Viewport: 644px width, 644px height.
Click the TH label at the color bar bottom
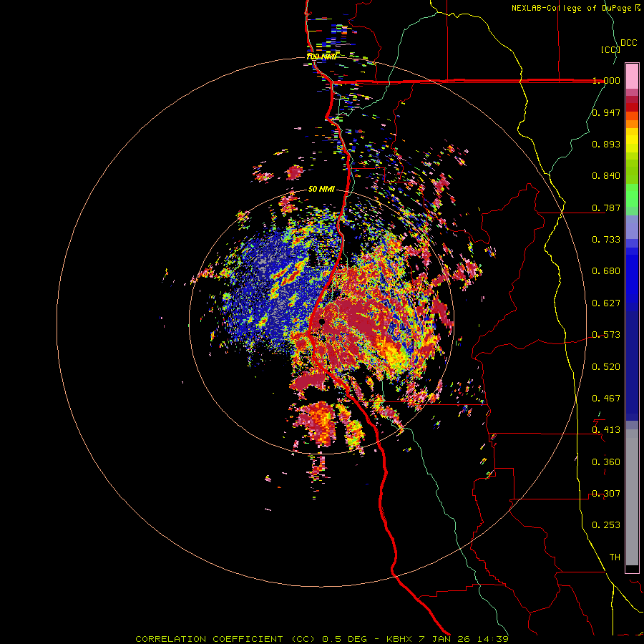pyautogui.click(x=615, y=557)
